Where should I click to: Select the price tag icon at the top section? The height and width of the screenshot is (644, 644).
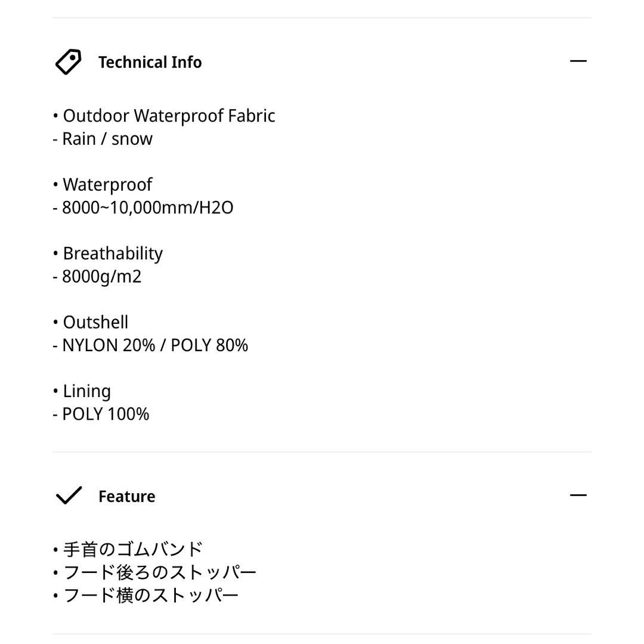click(67, 61)
